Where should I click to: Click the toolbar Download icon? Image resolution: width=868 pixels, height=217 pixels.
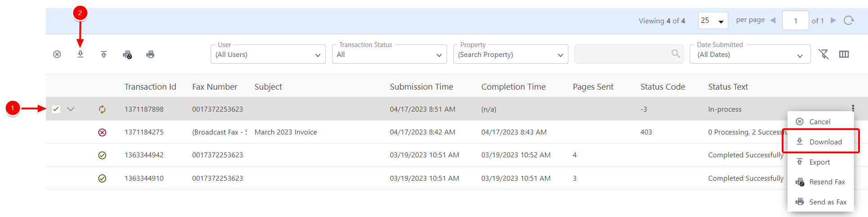tap(80, 54)
